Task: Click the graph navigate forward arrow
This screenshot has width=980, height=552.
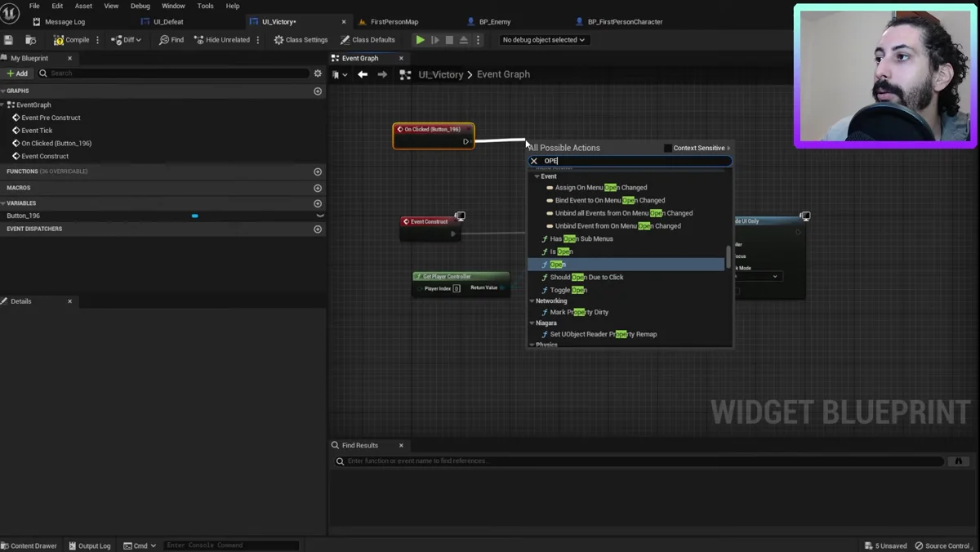Action: click(x=382, y=74)
